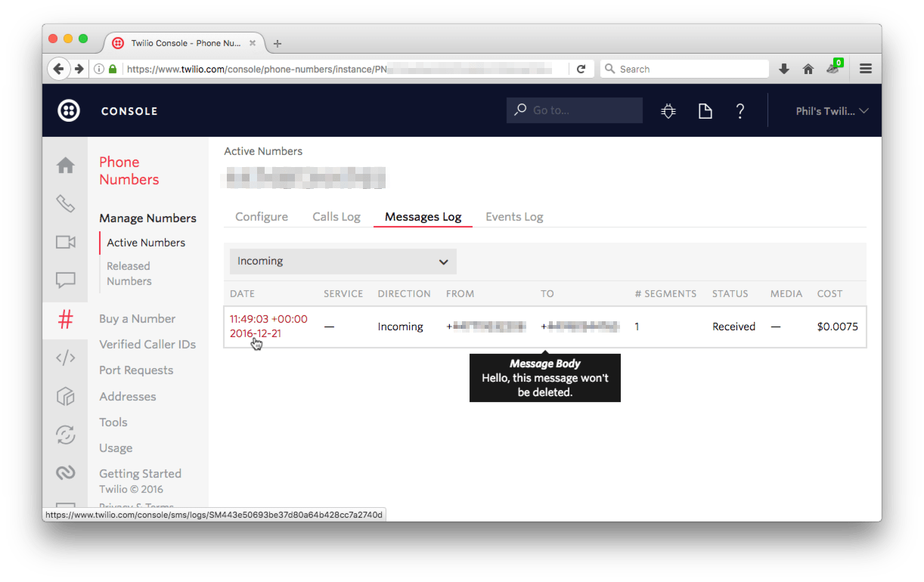This screenshot has height=582, width=924.
Task: Open the SMS chat bubble icon in sidebar
Action: point(66,280)
